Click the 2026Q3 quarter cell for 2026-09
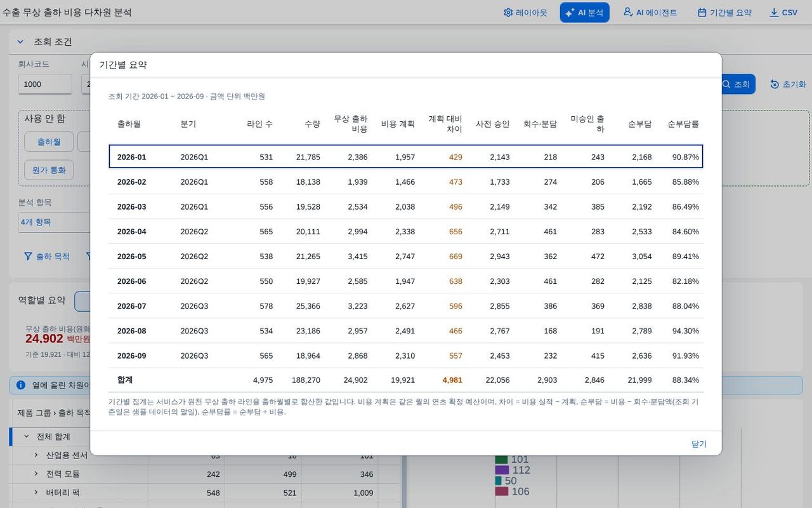 click(194, 356)
